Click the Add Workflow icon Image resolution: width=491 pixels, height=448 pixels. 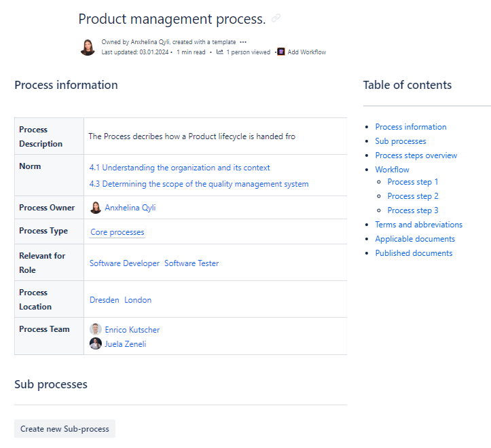pyautogui.click(x=281, y=52)
